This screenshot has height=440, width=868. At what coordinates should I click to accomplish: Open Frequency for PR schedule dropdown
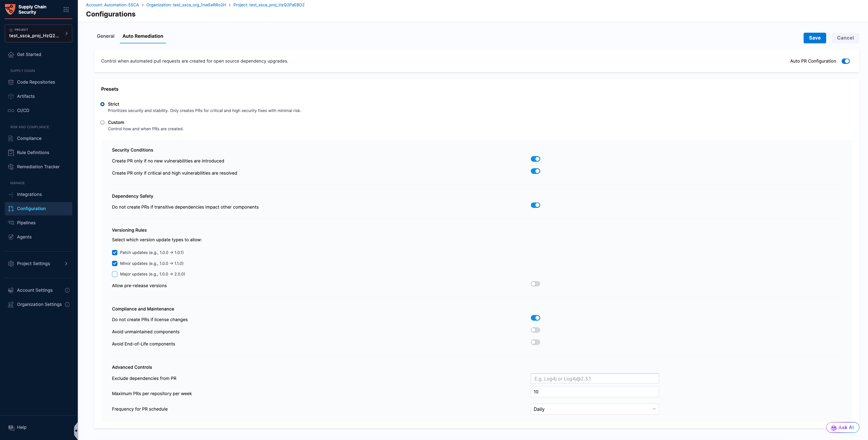pyautogui.click(x=594, y=409)
